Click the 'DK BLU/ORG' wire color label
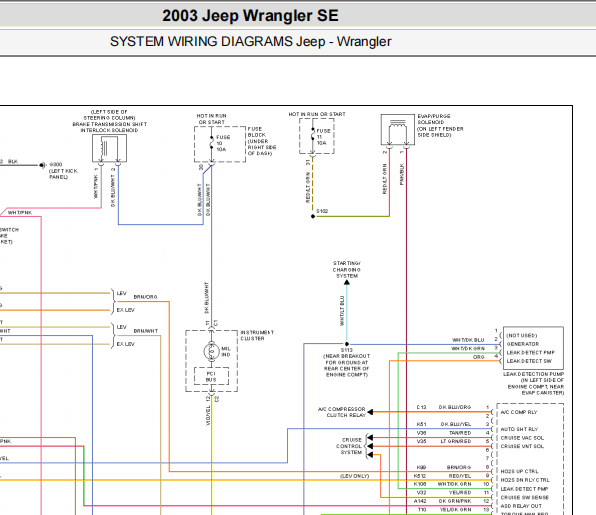Screen dimensions: 596x515 point(455,407)
